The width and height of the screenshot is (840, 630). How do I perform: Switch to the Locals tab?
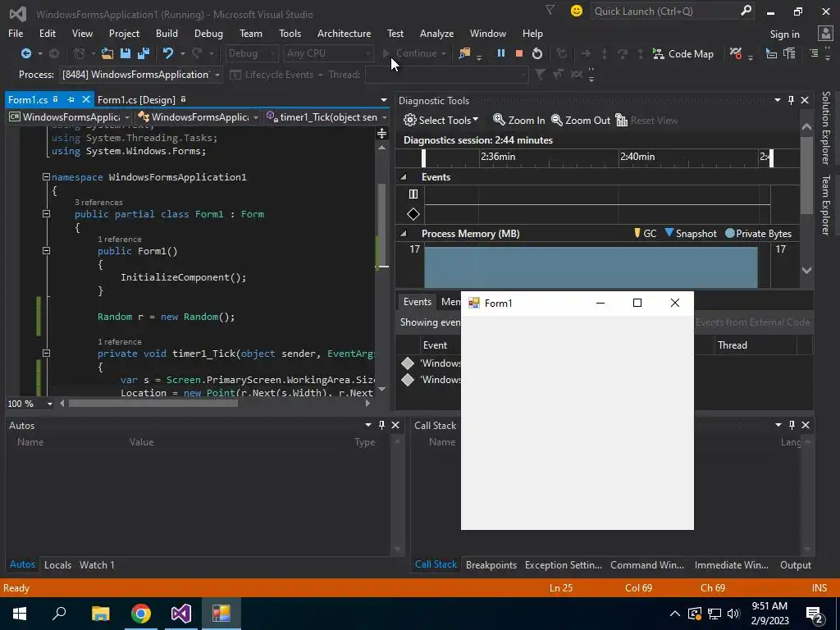[58, 564]
